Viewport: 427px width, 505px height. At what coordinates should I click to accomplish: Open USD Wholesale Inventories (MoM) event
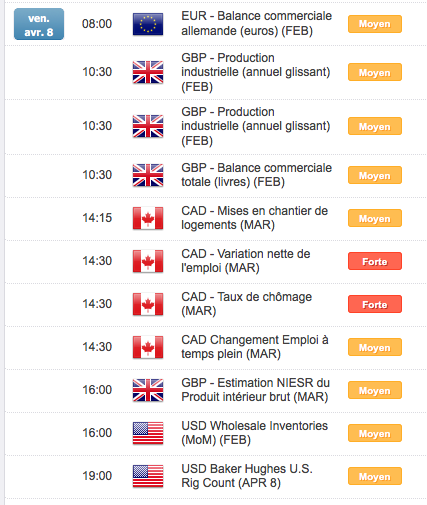tap(254, 433)
